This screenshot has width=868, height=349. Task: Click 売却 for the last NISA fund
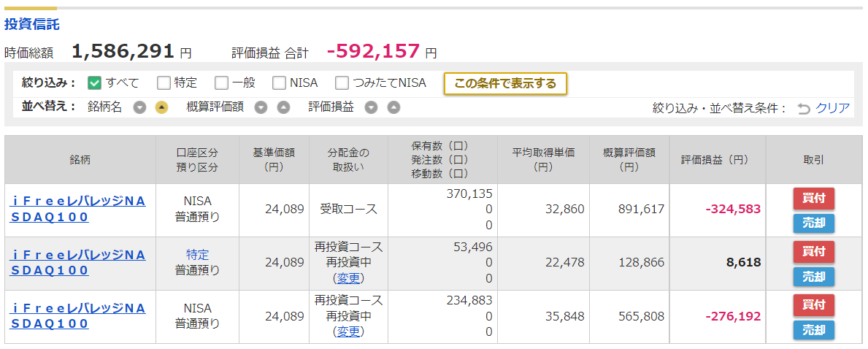[813, 330]
